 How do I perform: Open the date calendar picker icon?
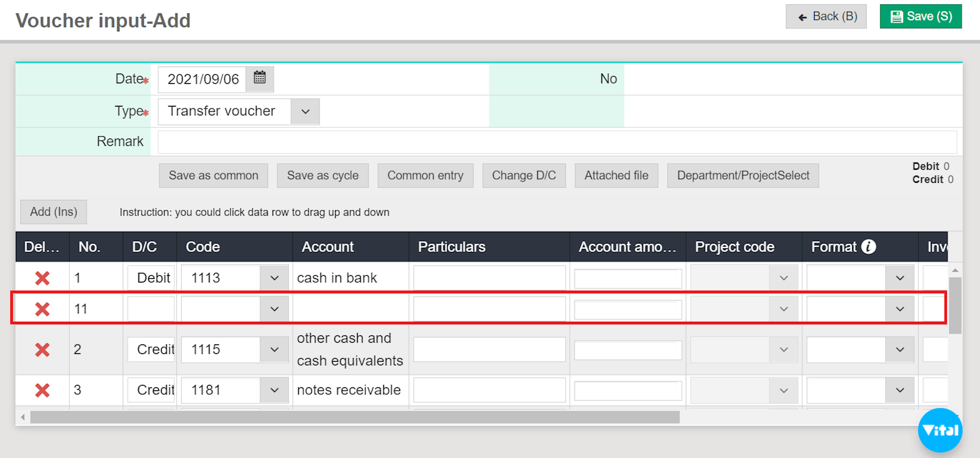[260, 78]
